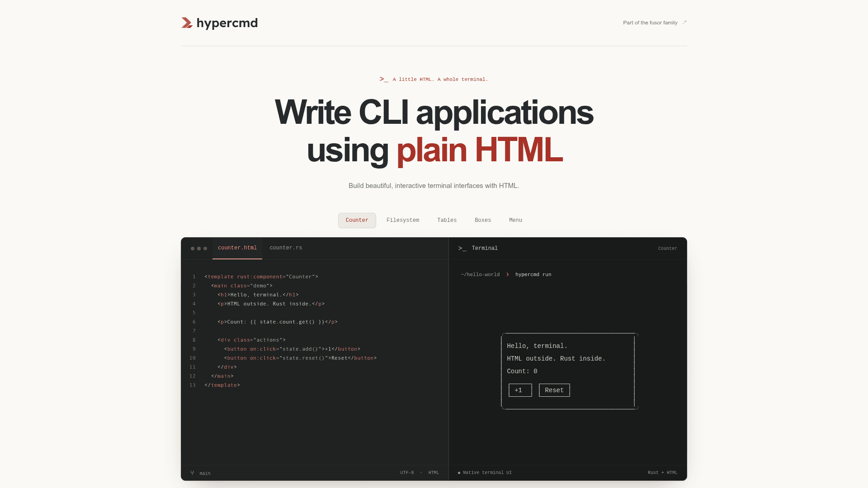Click the closing template tag on line 13
Image resolution: width=868 pixels, height=488 pixels.
(222, 385)
